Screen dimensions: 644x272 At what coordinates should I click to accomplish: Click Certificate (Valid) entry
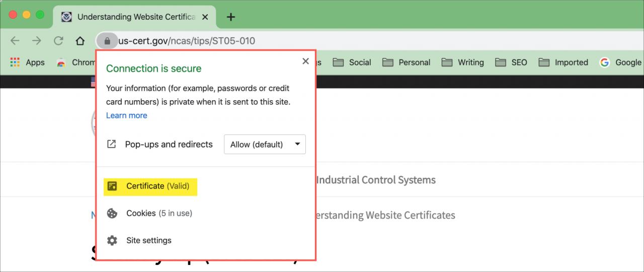coord(150,186)
